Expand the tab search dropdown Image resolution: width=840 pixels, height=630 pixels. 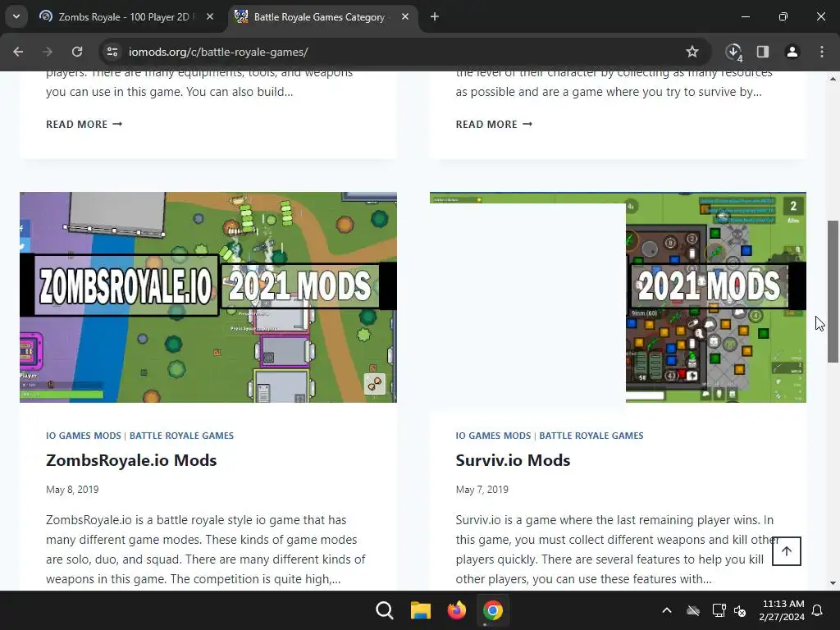coord(16,16)
